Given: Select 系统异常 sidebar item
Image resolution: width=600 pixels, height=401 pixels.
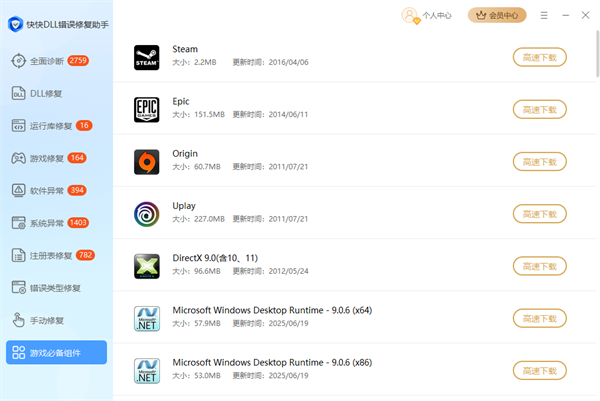Looking at the screenshot, I should coord(47,223).
